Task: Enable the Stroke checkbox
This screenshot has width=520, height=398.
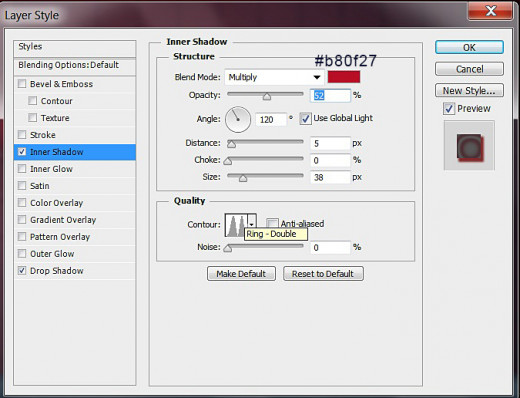Action: pyautogui.click(x=22, y=134)
